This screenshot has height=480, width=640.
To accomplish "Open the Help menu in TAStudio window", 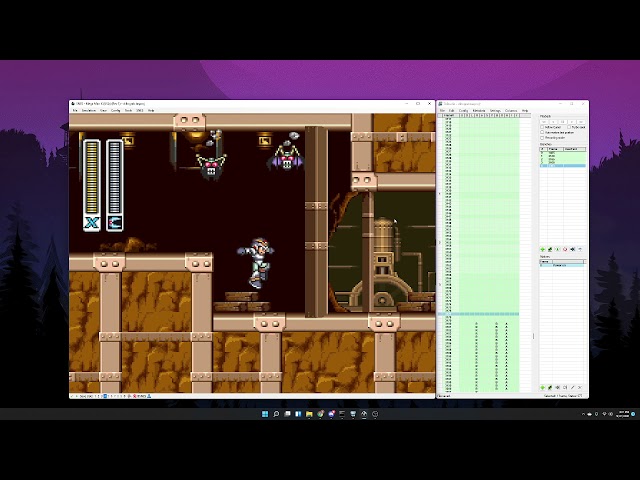I will 525,111.
